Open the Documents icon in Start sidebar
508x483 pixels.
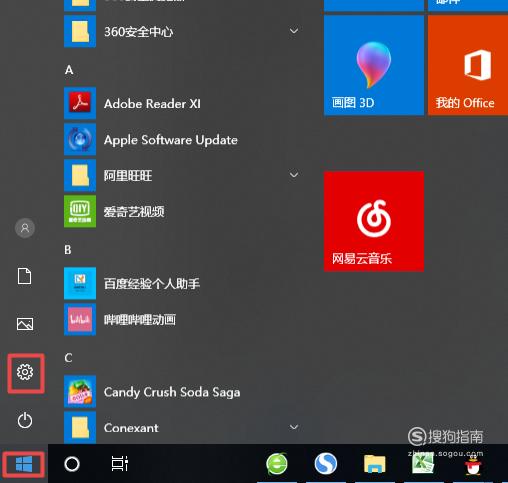(25, 276)
